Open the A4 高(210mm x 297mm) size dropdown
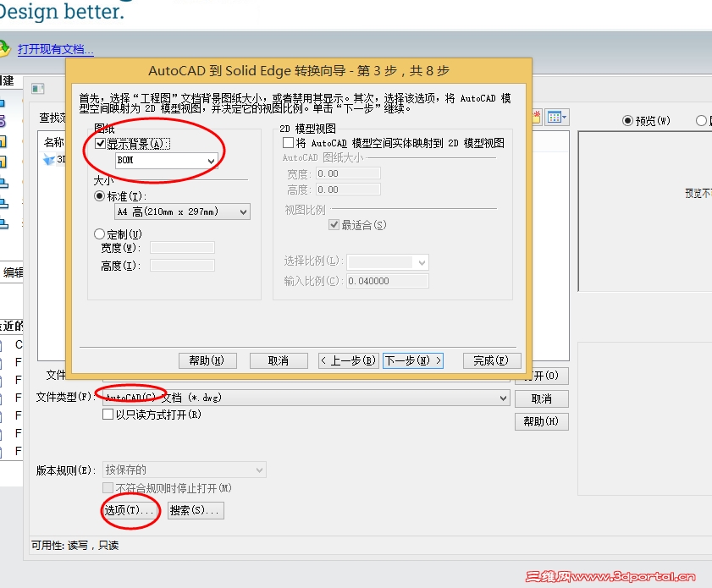 click(x=182, y=212)
